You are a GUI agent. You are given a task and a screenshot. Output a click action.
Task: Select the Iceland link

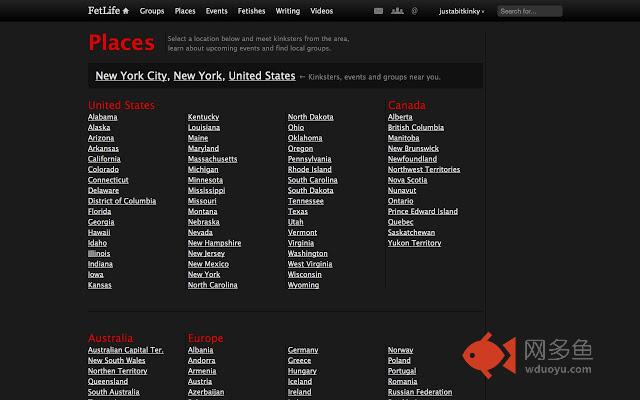tap(300, 382)
